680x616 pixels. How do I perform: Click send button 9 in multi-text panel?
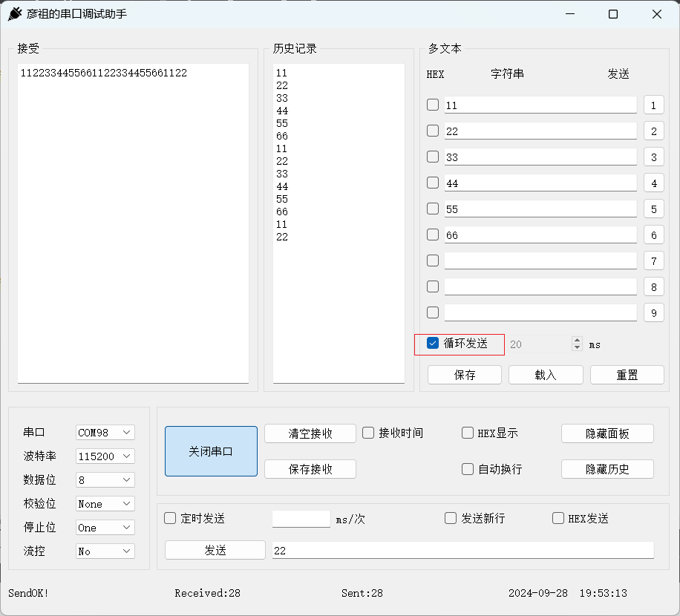[x=653, y=313]
